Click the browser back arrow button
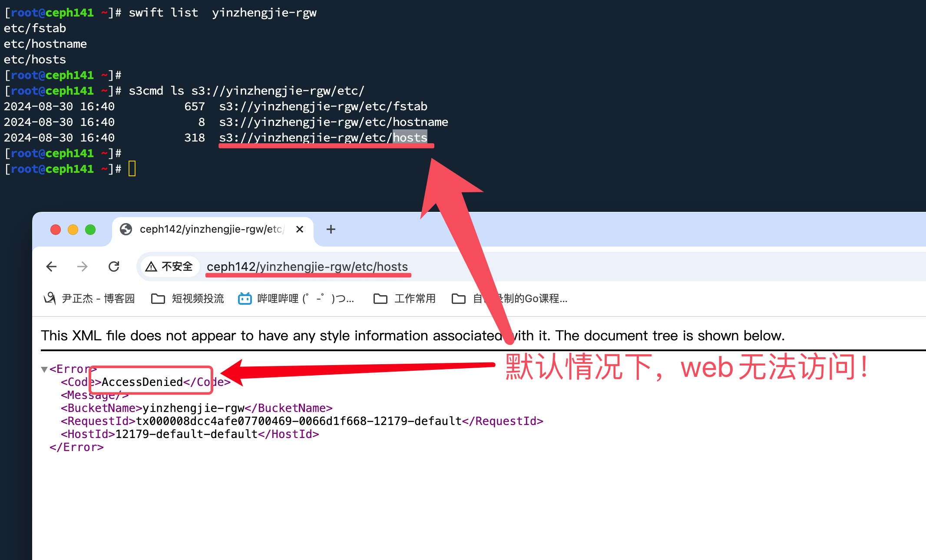The height and width of the screenshot is (560, 926). pyautogui.click(x=51, y=267)
